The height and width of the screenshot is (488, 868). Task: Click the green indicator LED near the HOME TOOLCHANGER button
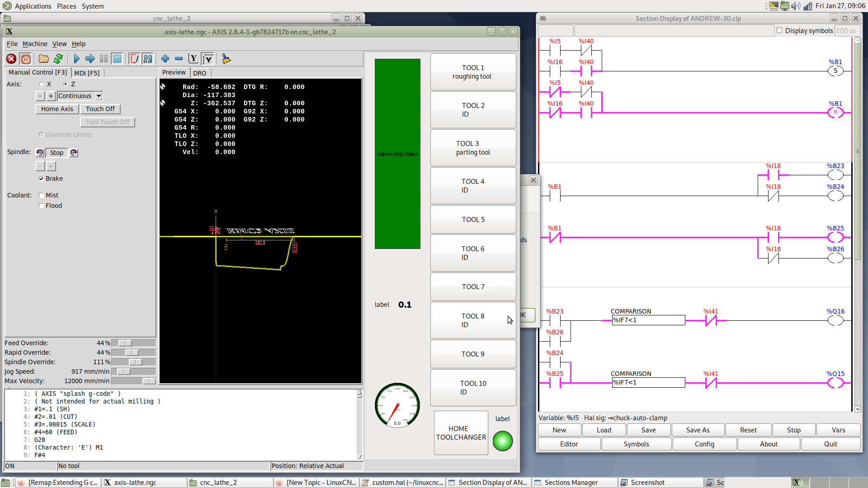502,441
